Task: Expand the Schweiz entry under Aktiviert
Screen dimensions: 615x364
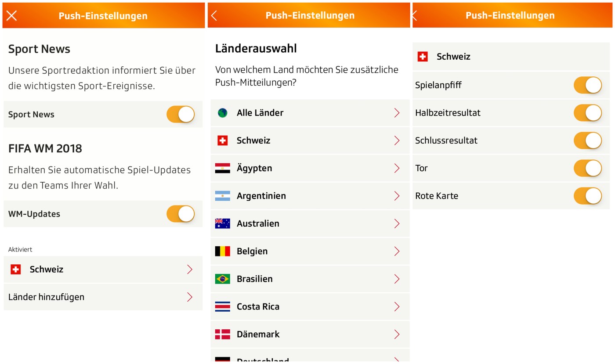Action: 103,269
